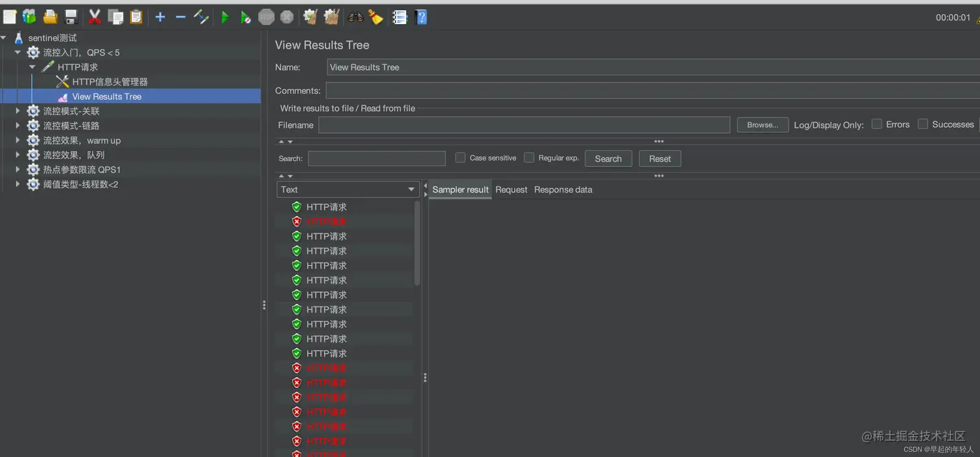Select the 流控模式-链路 tree item
This screenshot has width=980, height=457.
pyautogui.click(x=71, y=126)
